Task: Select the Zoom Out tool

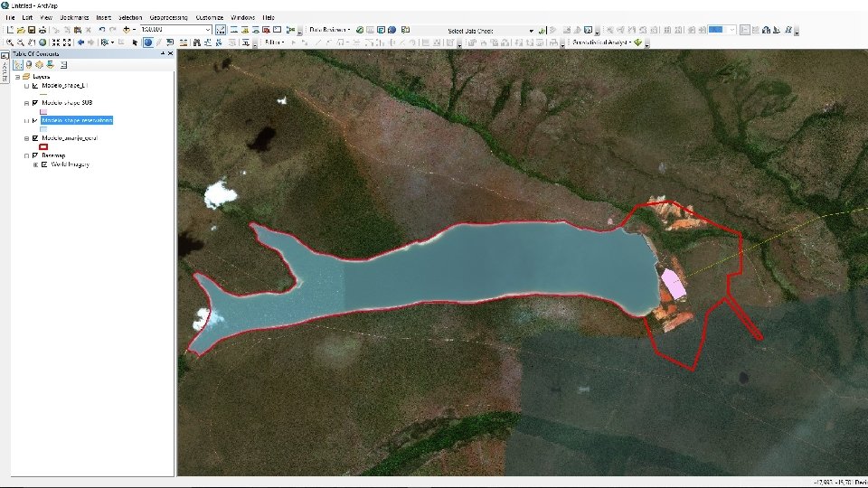Action: (x=21, y=42)
